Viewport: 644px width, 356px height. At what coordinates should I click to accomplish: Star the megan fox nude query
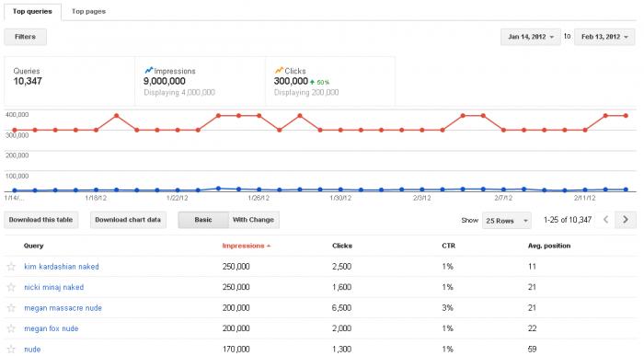coord(11,328)
